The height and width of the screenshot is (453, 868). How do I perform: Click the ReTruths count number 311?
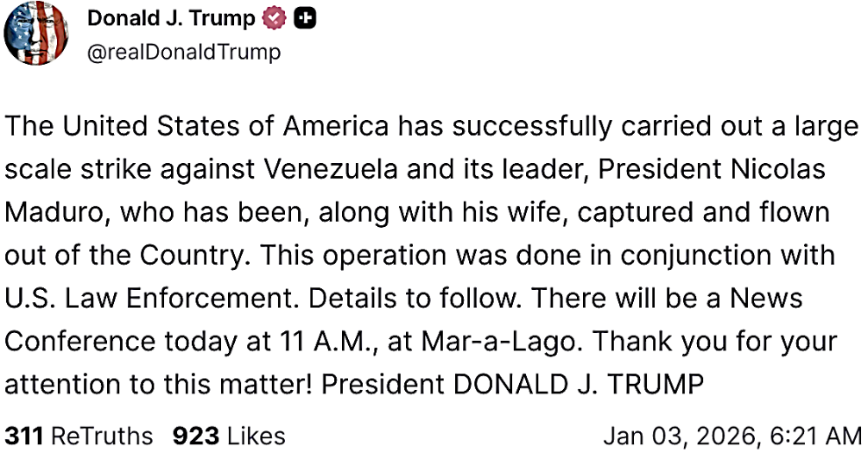23,436
